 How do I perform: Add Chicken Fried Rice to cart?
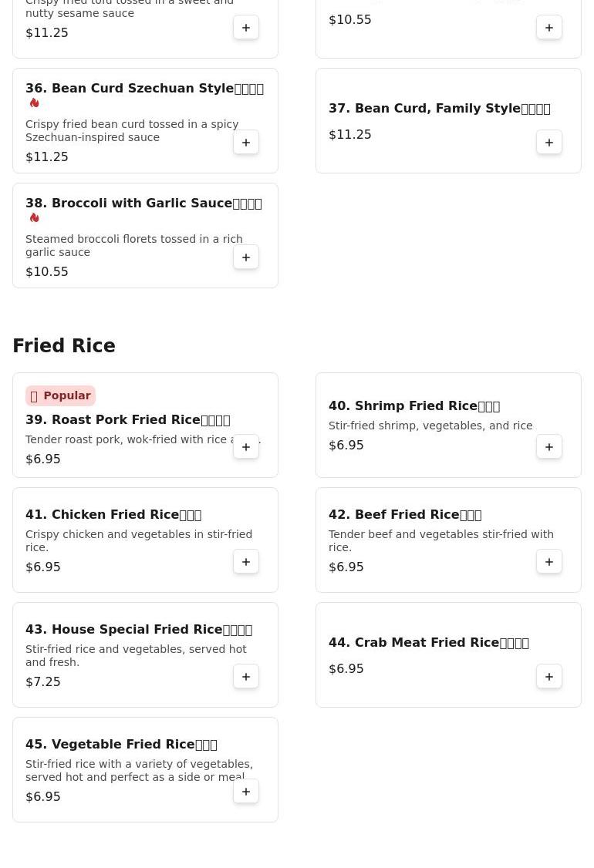pyautogui.click(x=246, y=562)
